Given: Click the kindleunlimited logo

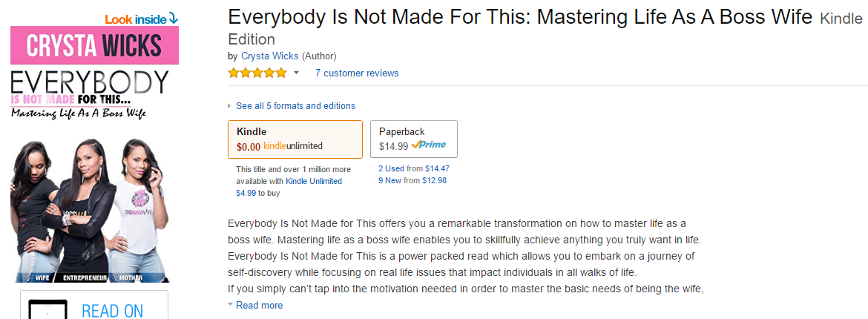Looking at the screenshot, I should click(x=293, y=146).
